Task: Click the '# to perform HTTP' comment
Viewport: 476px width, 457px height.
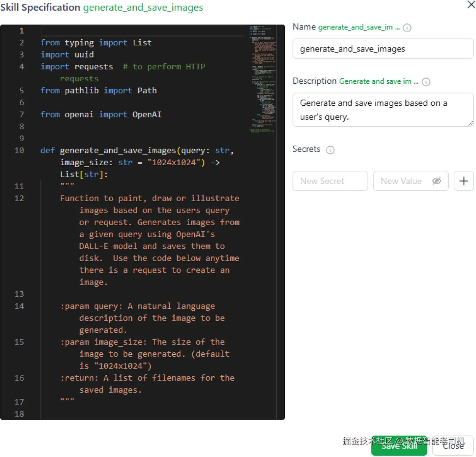Action: (164, 67)
